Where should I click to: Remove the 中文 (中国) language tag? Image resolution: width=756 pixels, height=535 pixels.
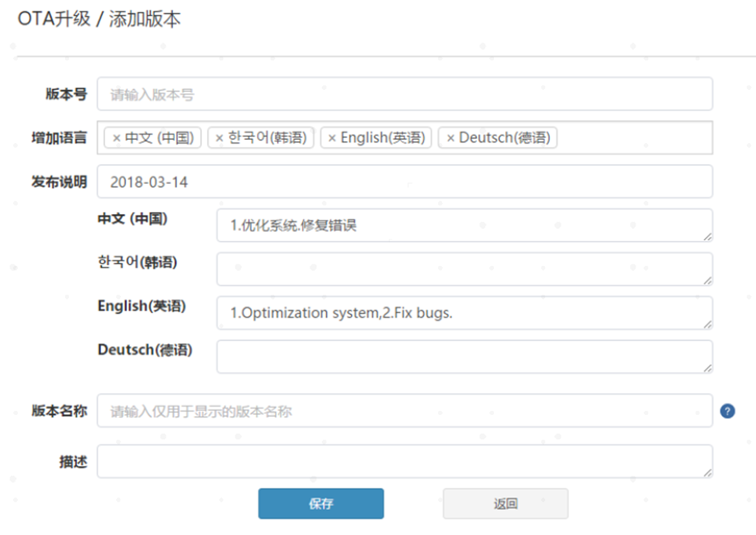coord(115,138)
